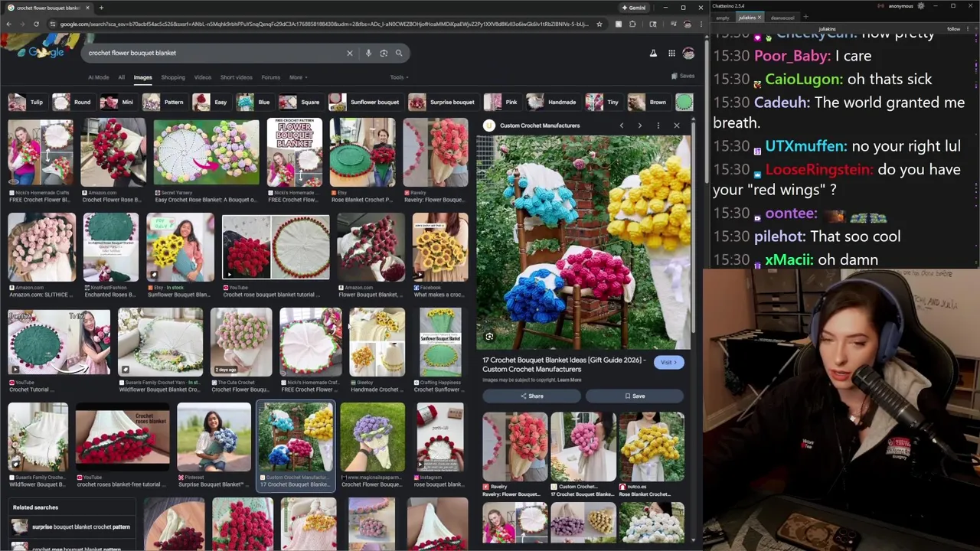Click the magnifier search submit icon
This screenshot has height=551, width=980.
coord(399,53)
